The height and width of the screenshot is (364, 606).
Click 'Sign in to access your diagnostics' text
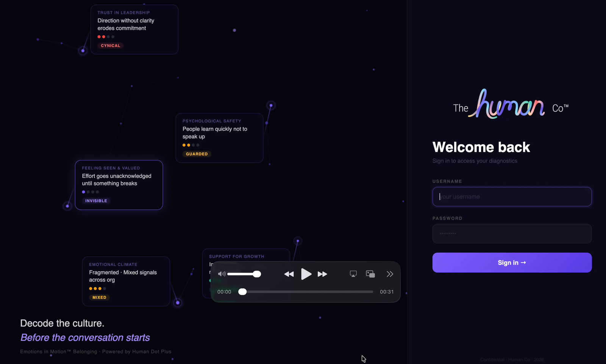coord(475,161)
